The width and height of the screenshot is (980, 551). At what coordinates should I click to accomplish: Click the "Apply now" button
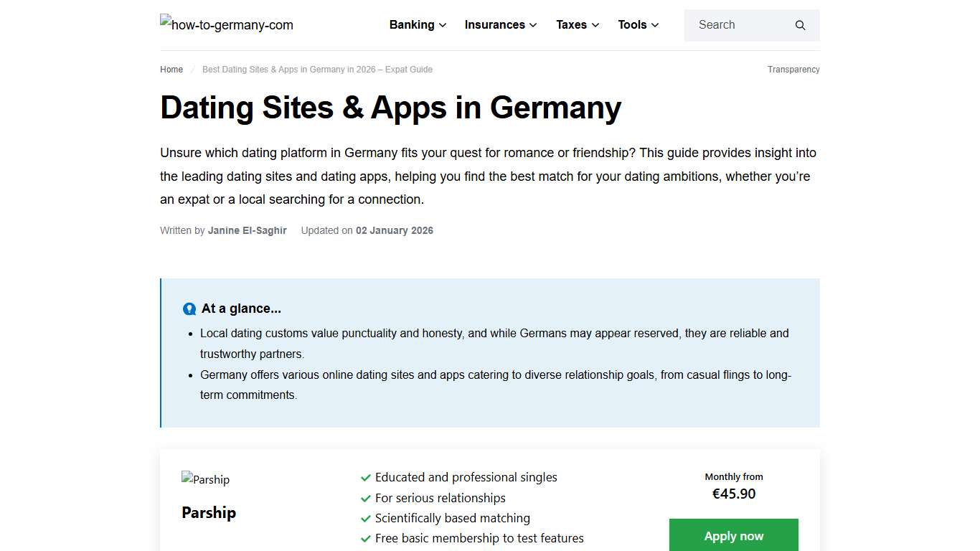(x=733, y=535)
